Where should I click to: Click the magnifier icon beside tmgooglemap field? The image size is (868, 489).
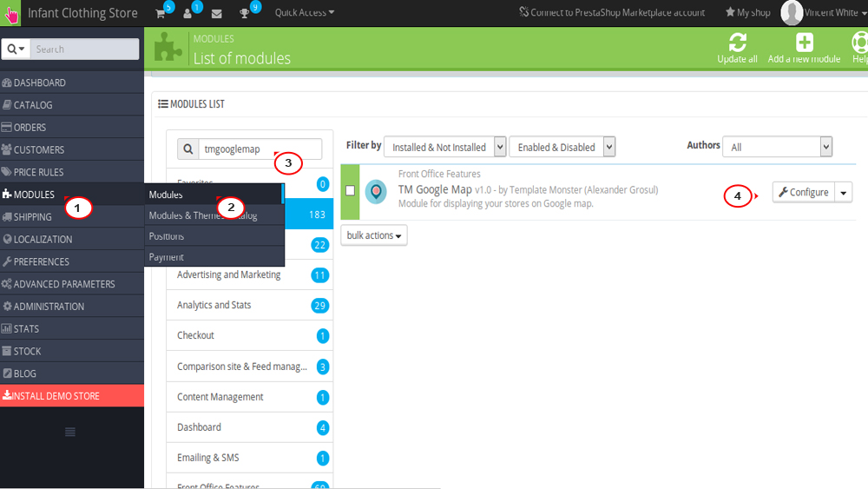click(188, 149)
